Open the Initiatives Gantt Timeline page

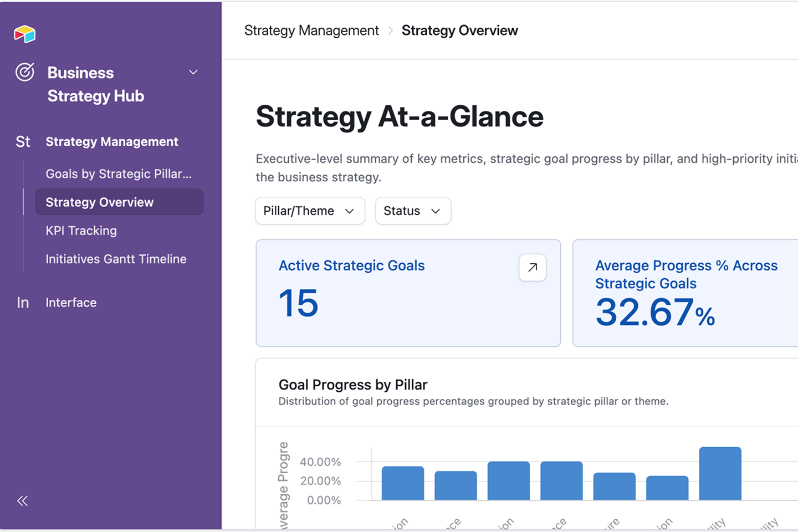click(116, 259)
